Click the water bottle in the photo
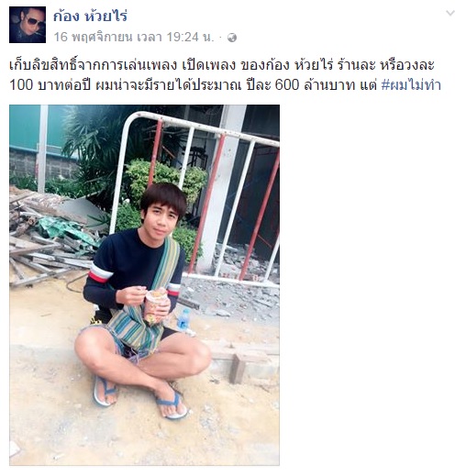 pos(183,320)
